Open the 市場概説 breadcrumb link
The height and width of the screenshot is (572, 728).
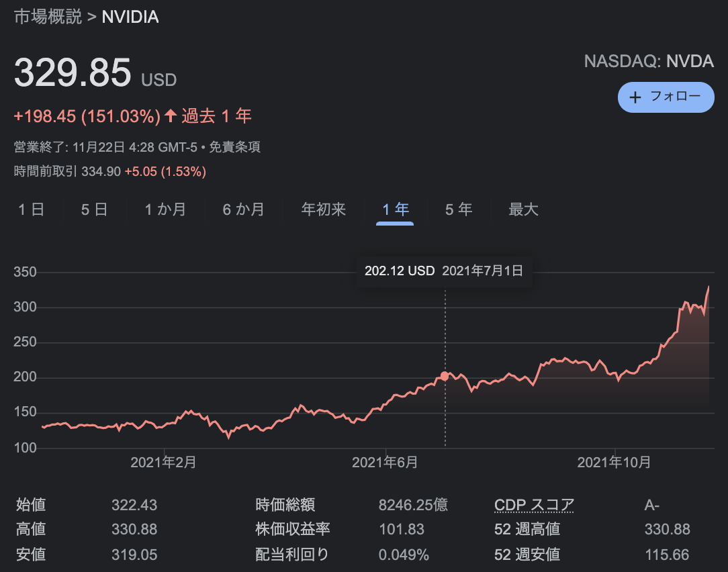click(x=48, y=17)
